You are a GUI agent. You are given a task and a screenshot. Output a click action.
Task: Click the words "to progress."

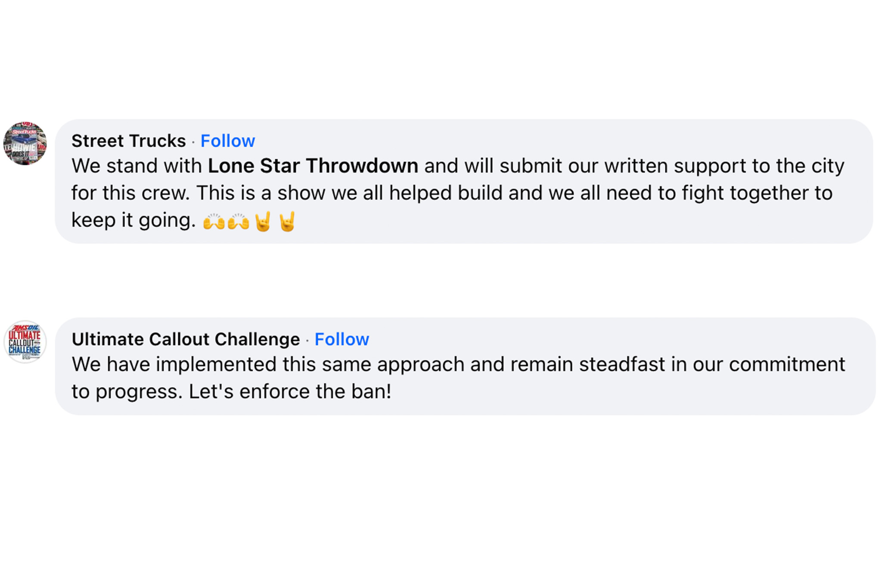tap(127, 392)
